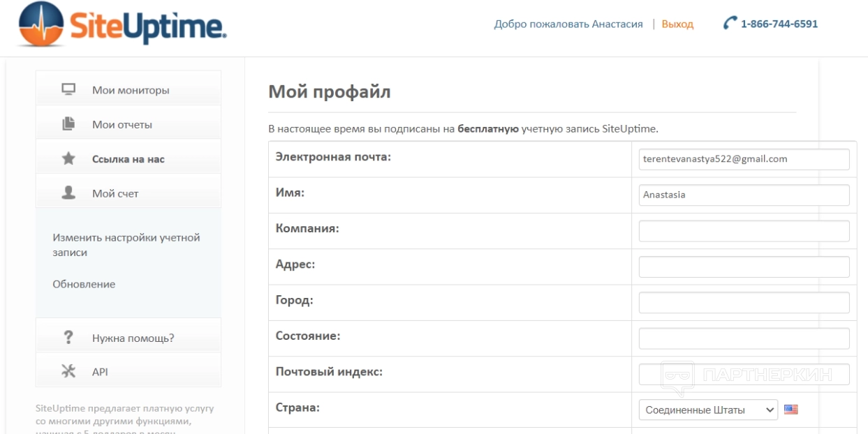Click the documents icon beside Мои отчеты
The image size is (868, 434).
point(68,124)
